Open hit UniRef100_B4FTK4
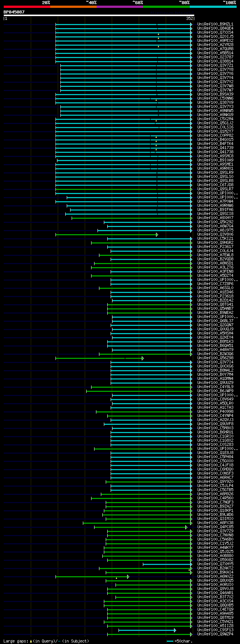The image size is (240, 644). click(215, 144)
